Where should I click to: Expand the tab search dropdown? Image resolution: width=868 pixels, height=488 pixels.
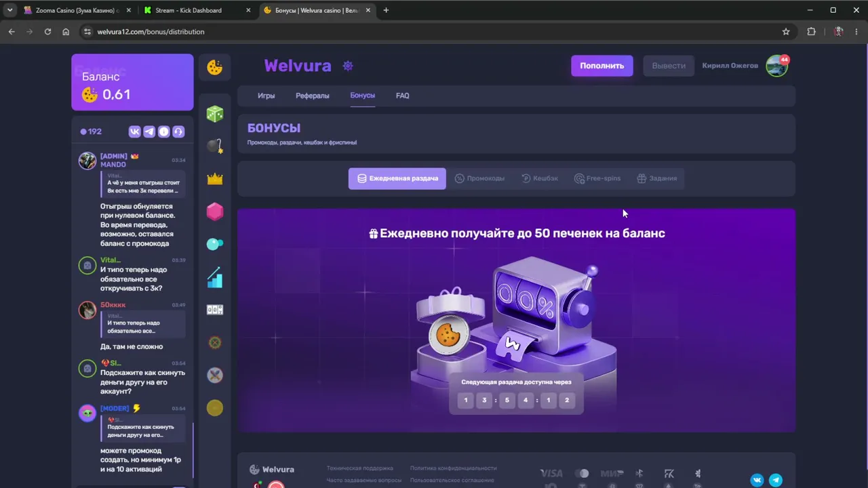(9, 10)
